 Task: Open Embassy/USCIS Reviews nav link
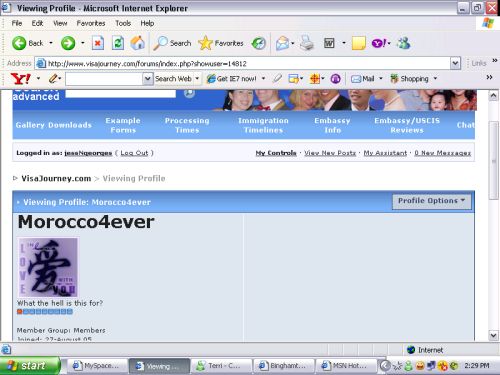pyautogui.click(x=407, y=125)
